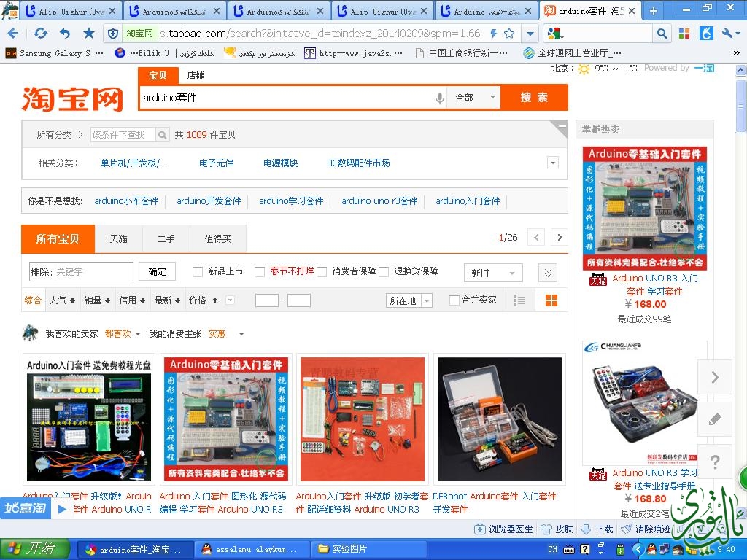Open the DFRobot Arduino套件 product thumbnail
Viewport: 747px width, 560px height.
(499, 419)
